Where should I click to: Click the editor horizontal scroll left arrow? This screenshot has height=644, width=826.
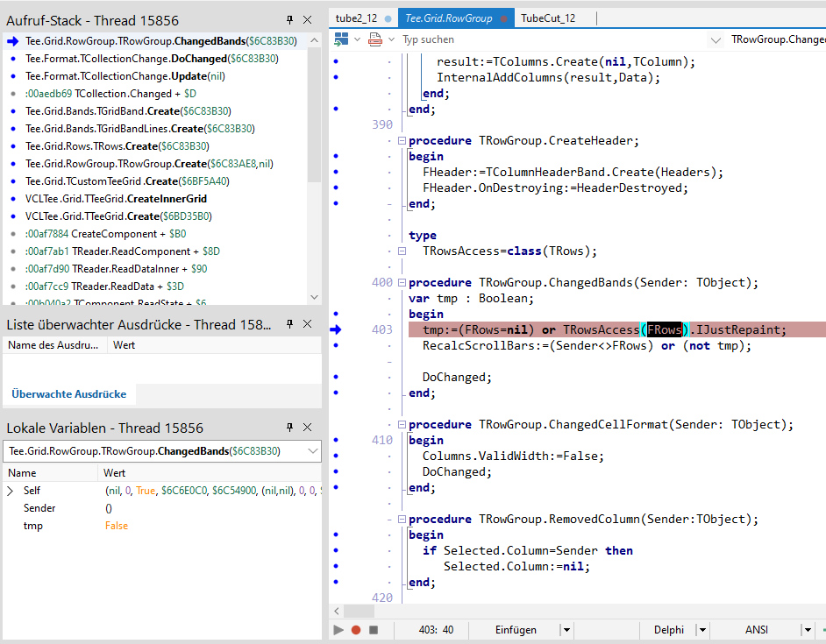[x=337, y=611]
